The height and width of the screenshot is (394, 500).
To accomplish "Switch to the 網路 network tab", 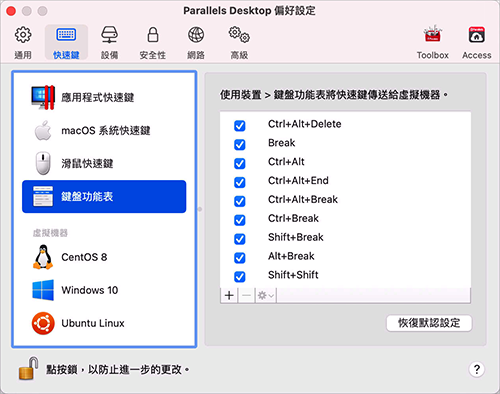I will 196,42.
